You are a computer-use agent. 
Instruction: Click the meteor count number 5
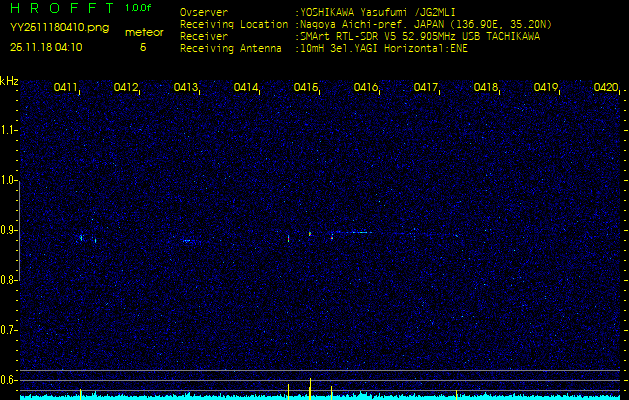pos(143,46)
